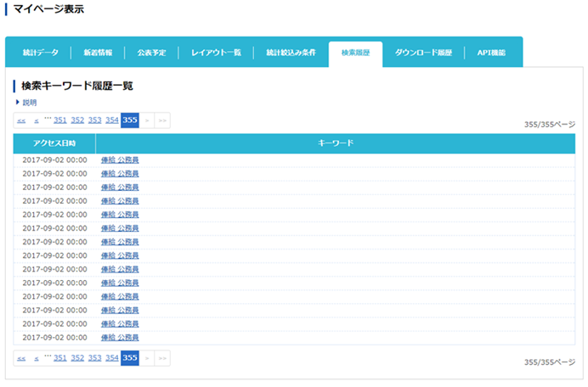Viewport: 588px width, 387px height.
Task: Open page 351 in top pagination
Action: click(x=60, y=121)
